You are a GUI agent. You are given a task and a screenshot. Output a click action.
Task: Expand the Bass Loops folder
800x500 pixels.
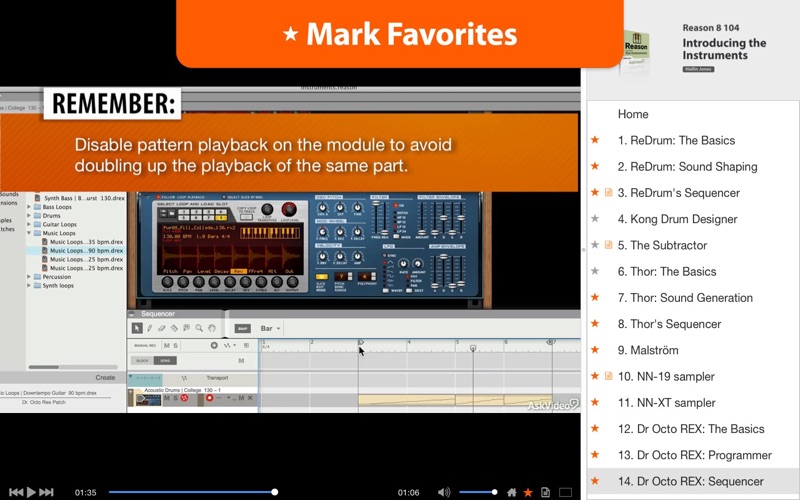click(x=29, y=207)
